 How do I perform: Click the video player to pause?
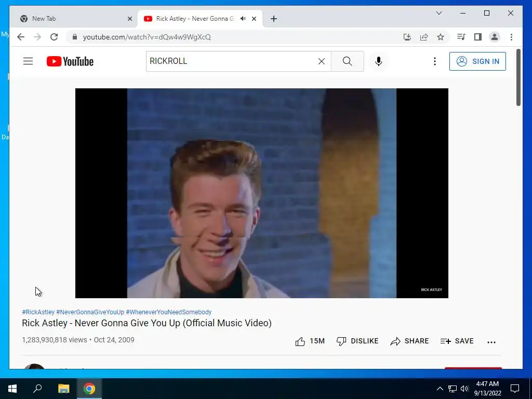pos(262,193)
